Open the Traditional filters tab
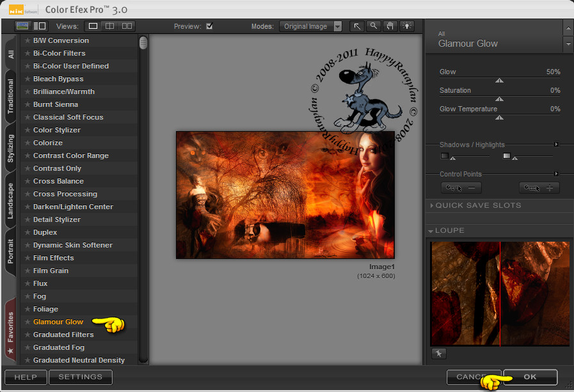574x392 pixels. pyautogui.click(x=11, y=96)
